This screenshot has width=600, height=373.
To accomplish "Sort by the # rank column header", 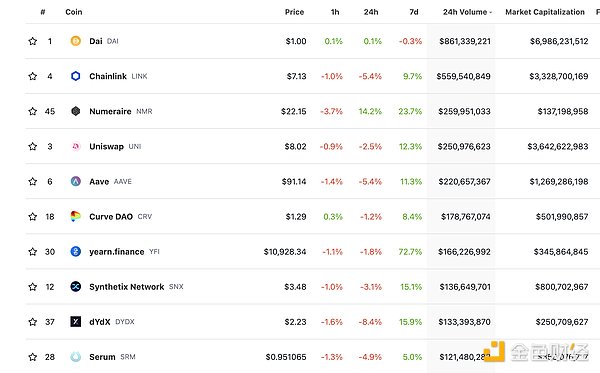I will [x=43, y=12].
